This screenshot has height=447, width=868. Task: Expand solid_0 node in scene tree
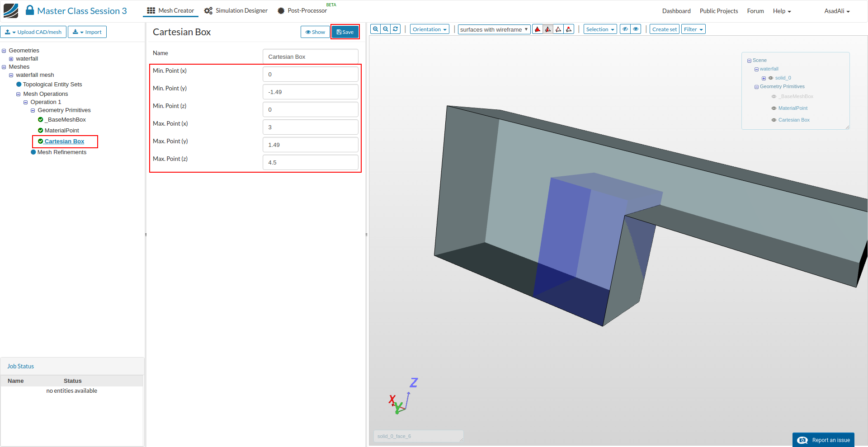coord(764,78)
